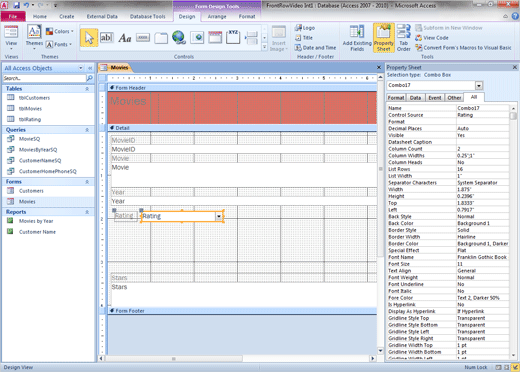Viewport: 520px width, 372px height.
Task: Select the Web Browser control
Action: [x=197, y=38]
